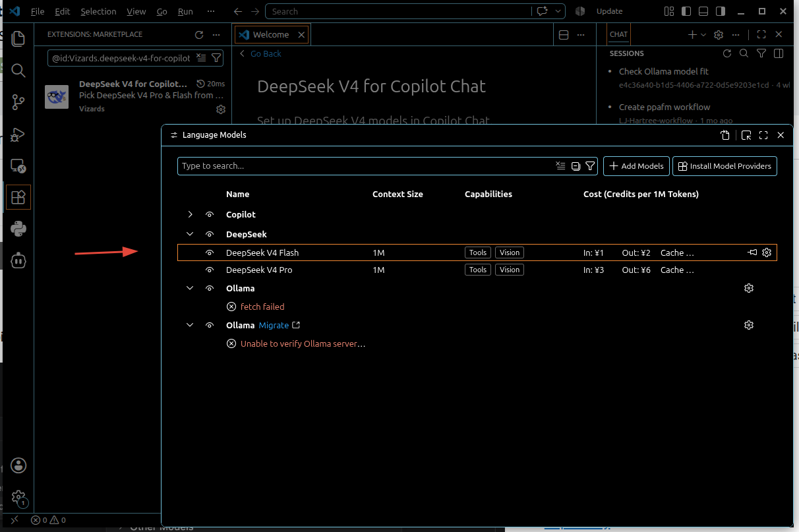Open the File menu
799x532 pixels.
click(x=38, y=11)
